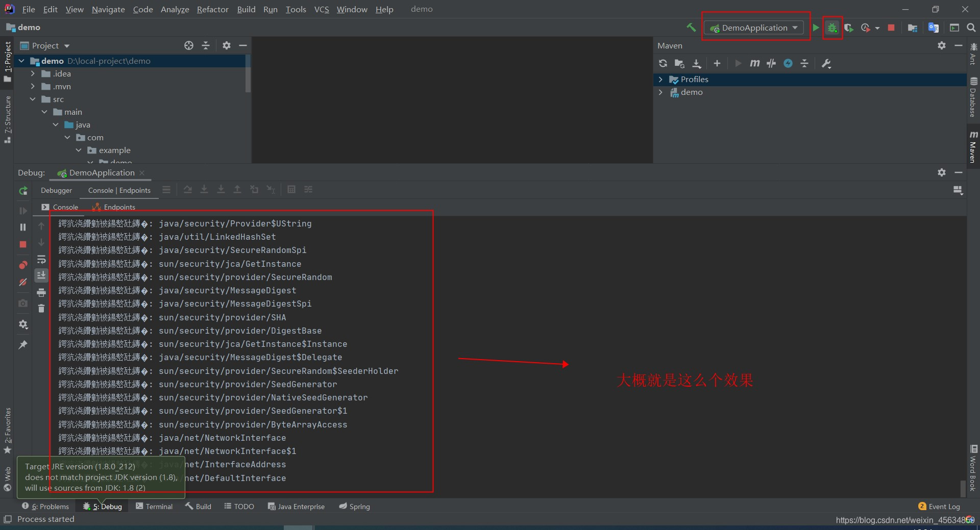Open the VCS menu
980x530 pixels.
point(322,9)
